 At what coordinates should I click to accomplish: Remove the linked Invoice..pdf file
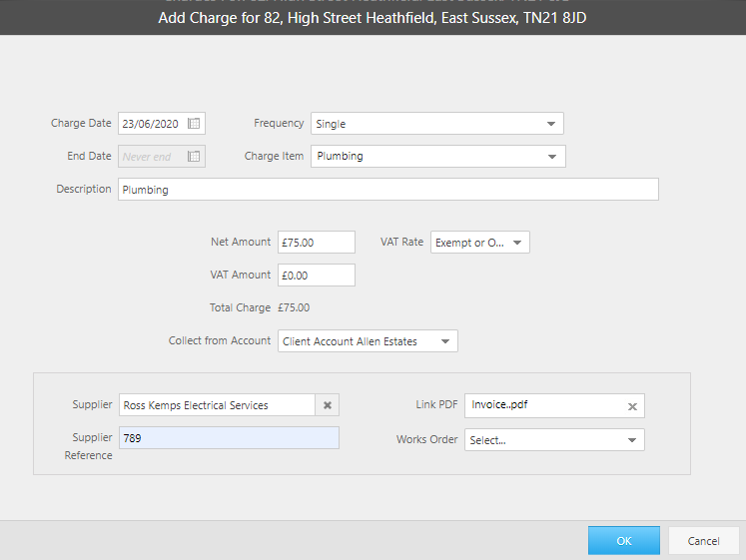pyautogui.click(x=632, y=406)
